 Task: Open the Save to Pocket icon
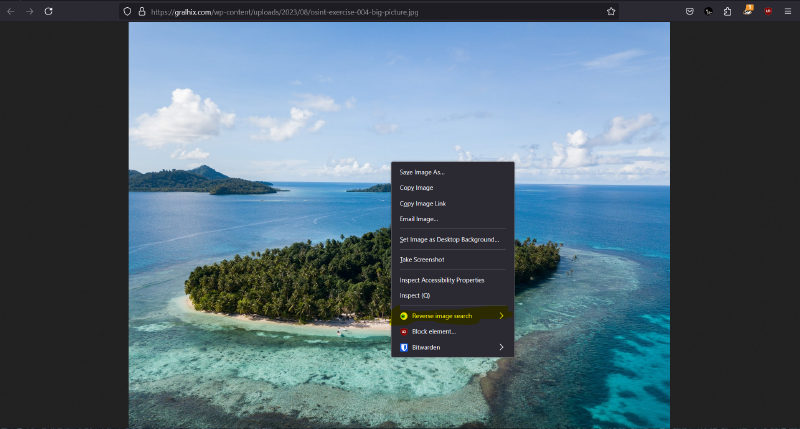(x=690, y=11)
